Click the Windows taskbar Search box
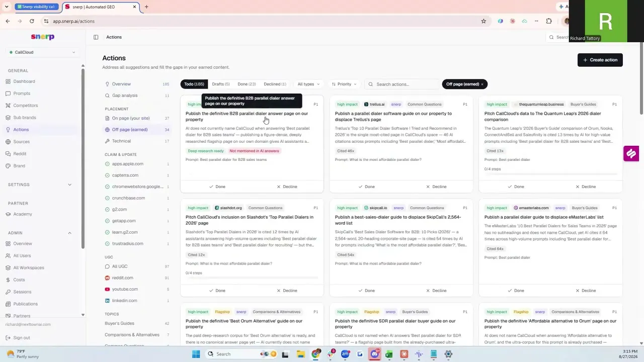The image size is (644, 362). (x=242, y=354)
